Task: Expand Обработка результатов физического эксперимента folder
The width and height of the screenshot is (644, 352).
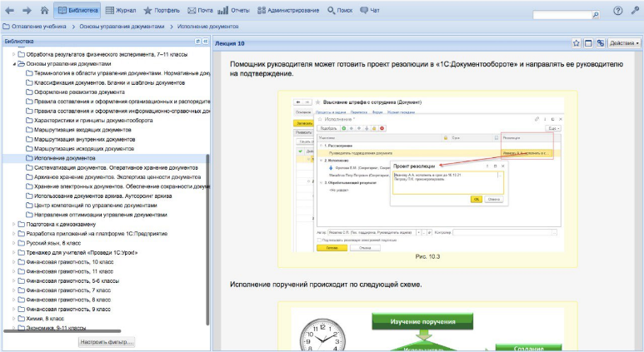Action: [13, 54]
